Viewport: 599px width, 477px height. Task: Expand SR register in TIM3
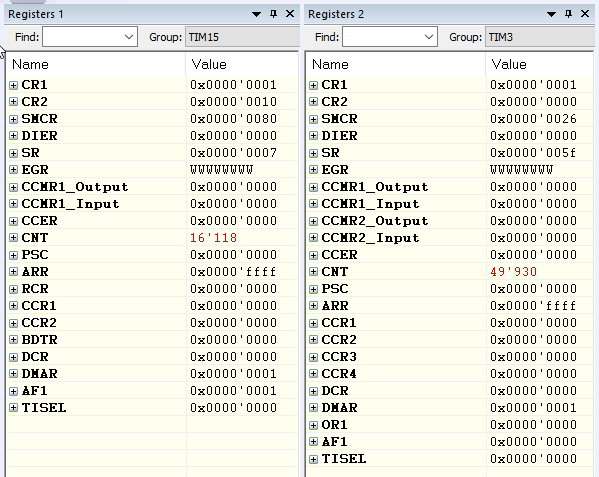313,153
